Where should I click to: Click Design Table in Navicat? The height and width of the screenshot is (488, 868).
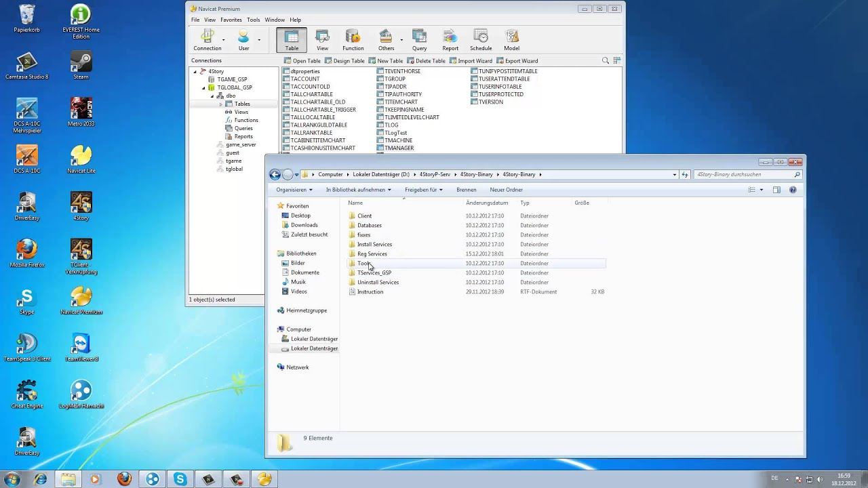[x=344, y=61]
